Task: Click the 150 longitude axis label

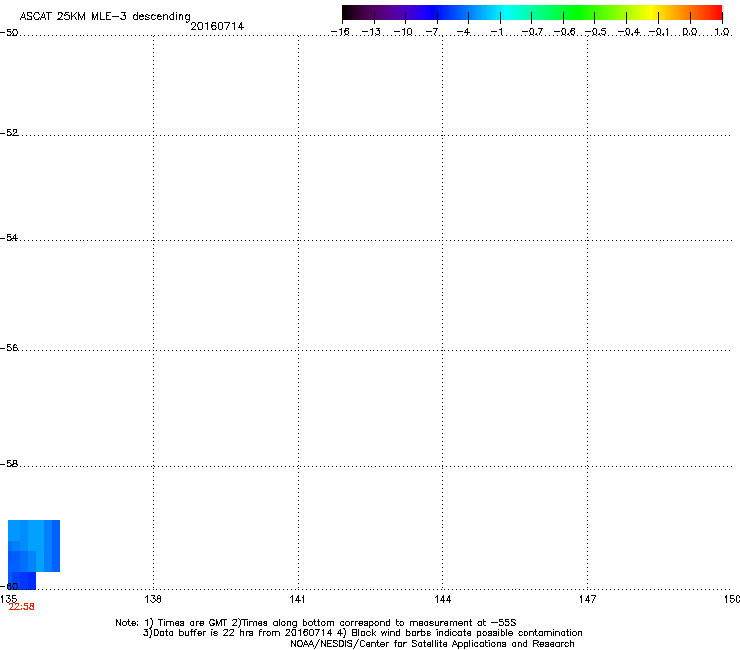Action: [732, 599]
